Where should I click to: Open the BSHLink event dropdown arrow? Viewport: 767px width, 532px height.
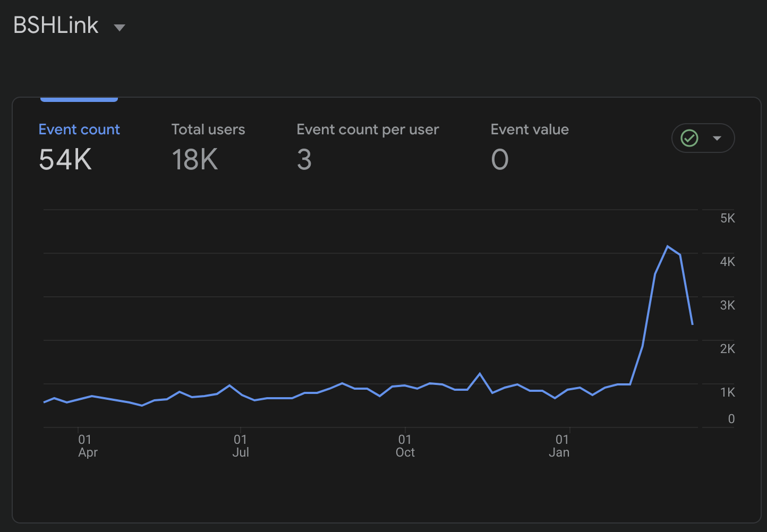(120, 28)
